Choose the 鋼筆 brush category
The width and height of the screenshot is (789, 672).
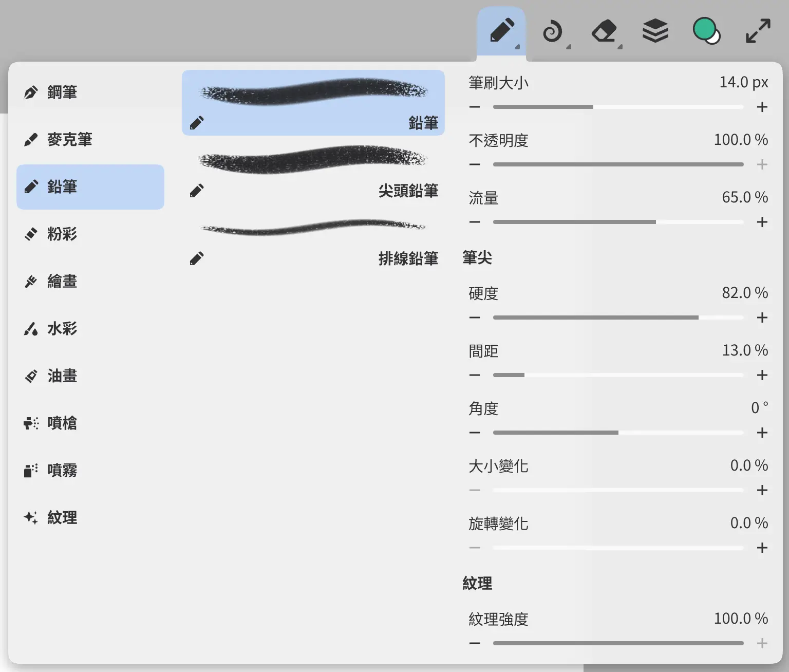[x=90, y=92]
